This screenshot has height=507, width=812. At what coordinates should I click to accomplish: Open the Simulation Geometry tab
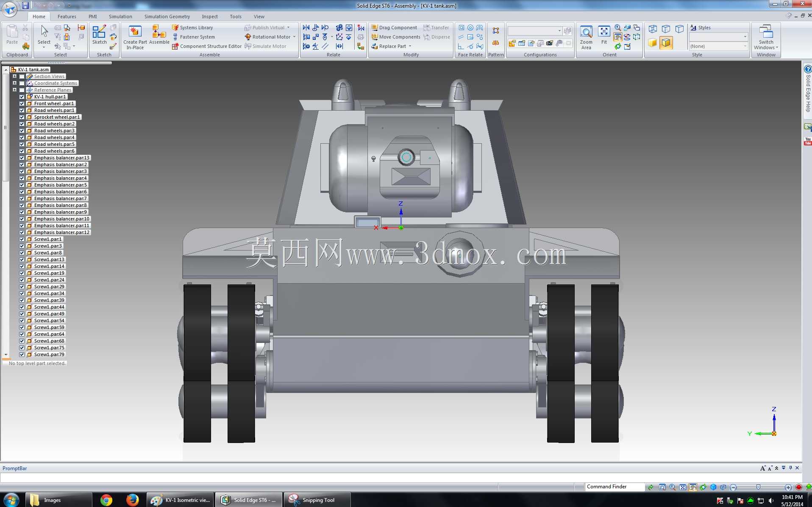tap(167, 17)
